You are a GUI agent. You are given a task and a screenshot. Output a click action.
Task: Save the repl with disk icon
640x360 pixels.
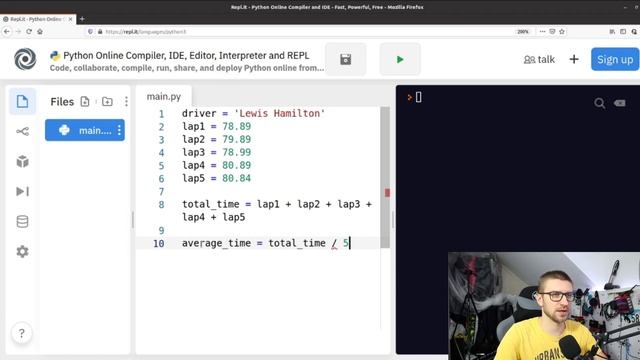click(x=346, y=59)
